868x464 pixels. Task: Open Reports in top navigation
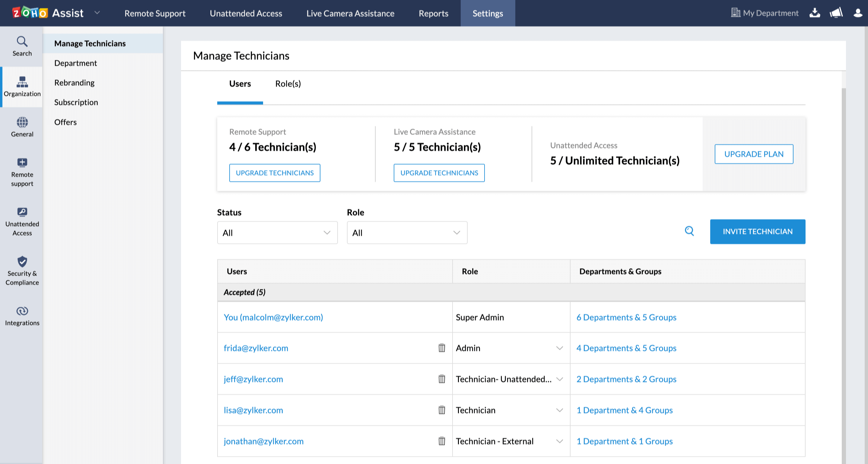tap(433, 14)
